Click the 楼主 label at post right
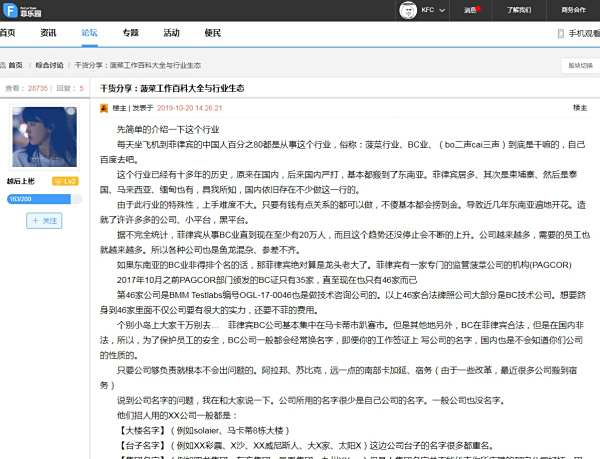The width and height of the screenshot is (600, 459). (x=580, y=108)
